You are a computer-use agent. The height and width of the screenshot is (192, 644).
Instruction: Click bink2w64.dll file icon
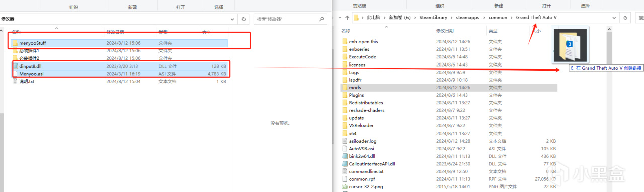pyautogui.click(x=345, y=156)
